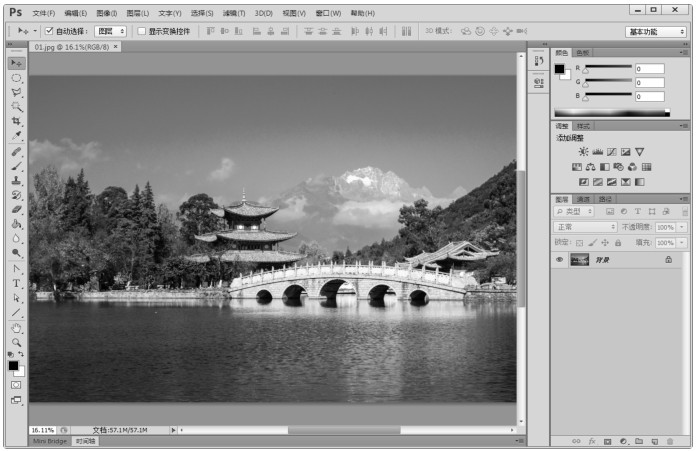The image size is (696, 451).
Task: Select the Horizontal Type (T) tool
Action: pyautogui.click(x=17, y=283)
